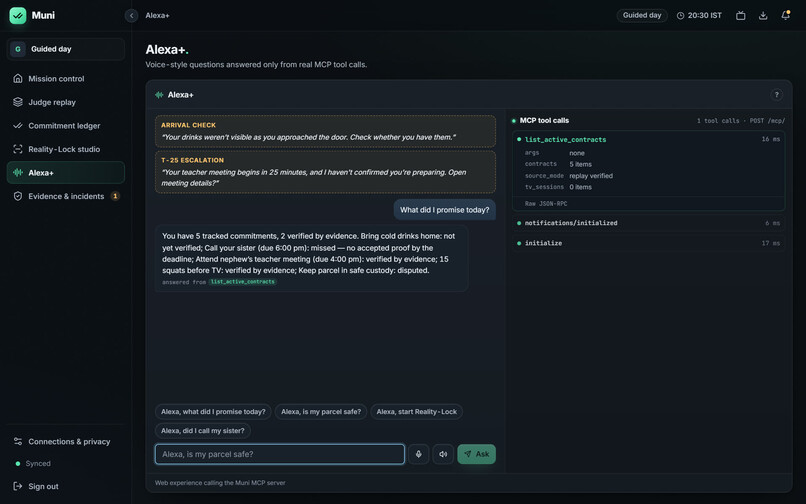Viewport: 806px width, 504px height.
Task: Click the Synced status indicator
Action: tap(33, 463)
